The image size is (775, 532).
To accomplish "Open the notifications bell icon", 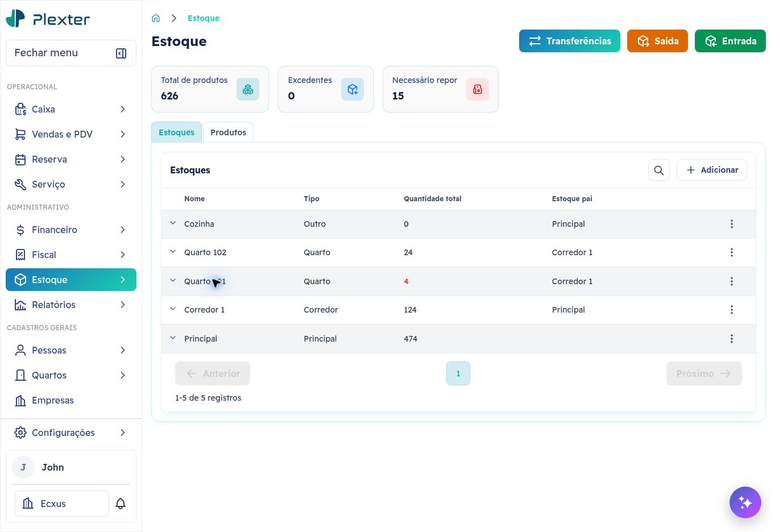I will point(121,504).
